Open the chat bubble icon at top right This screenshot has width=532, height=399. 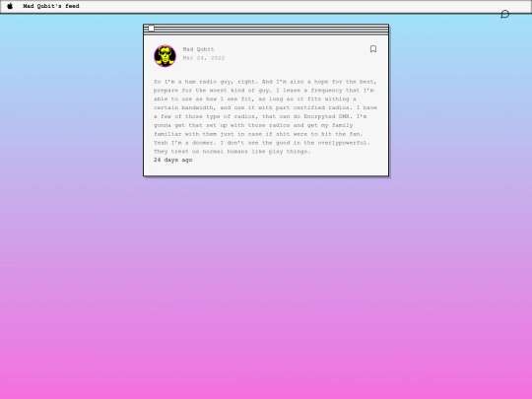(x=504, y=14)
